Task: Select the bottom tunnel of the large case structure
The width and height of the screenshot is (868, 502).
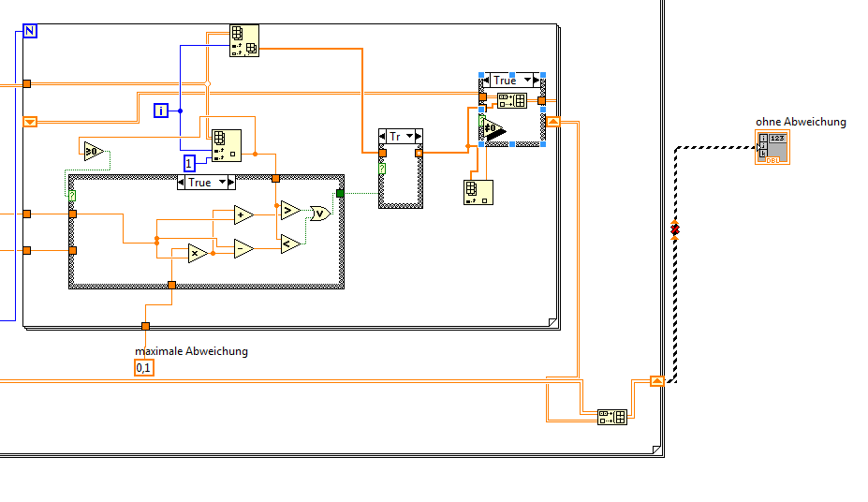Action: [x=171, y=285]
